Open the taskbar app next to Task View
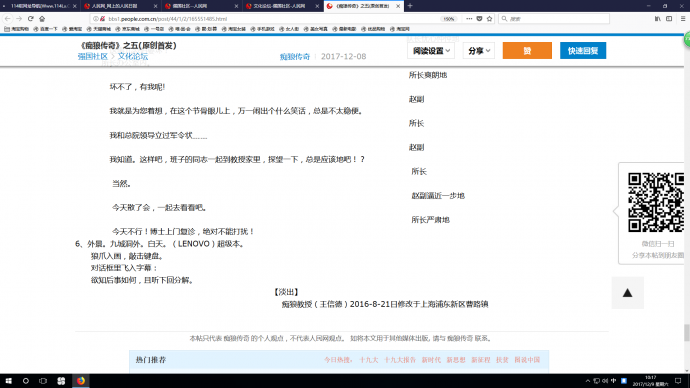The image size is (690, 388). tap(61, 381)
